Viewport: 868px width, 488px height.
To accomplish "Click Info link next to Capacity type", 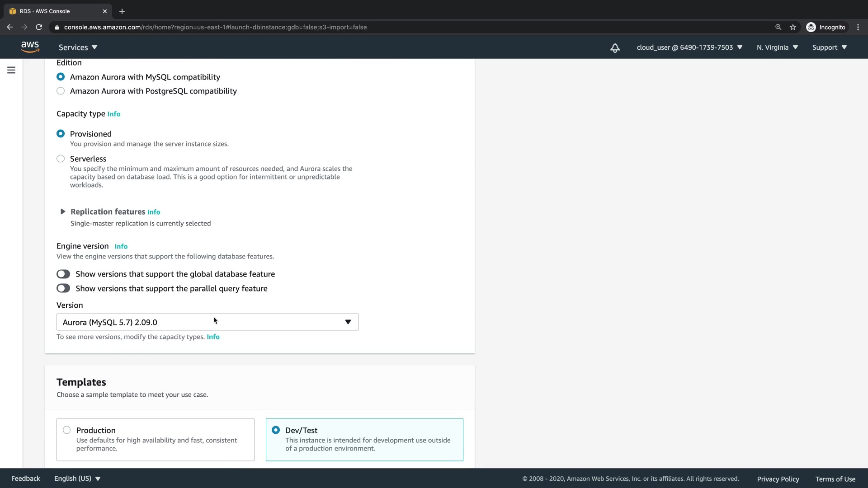I will pyautogui.click(x=114, y=114).
